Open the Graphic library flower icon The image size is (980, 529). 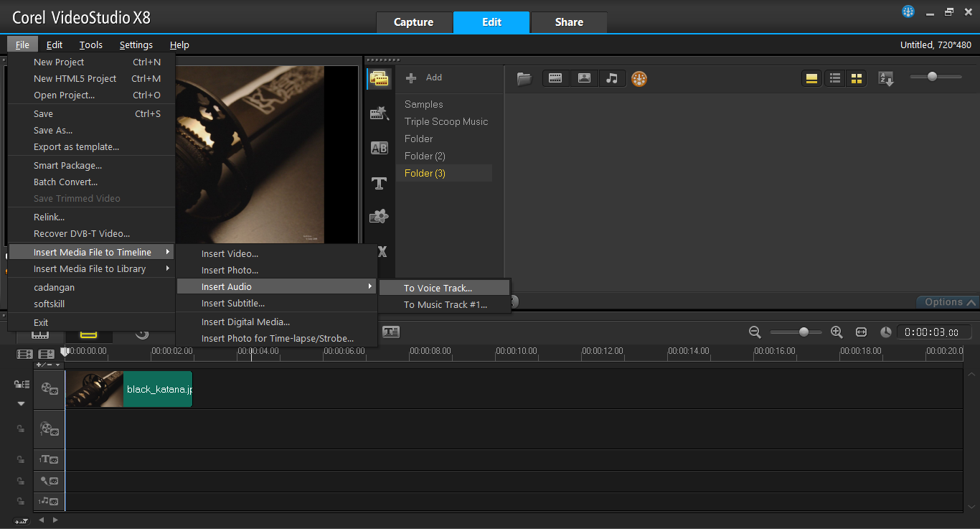(x=380, y=217)
